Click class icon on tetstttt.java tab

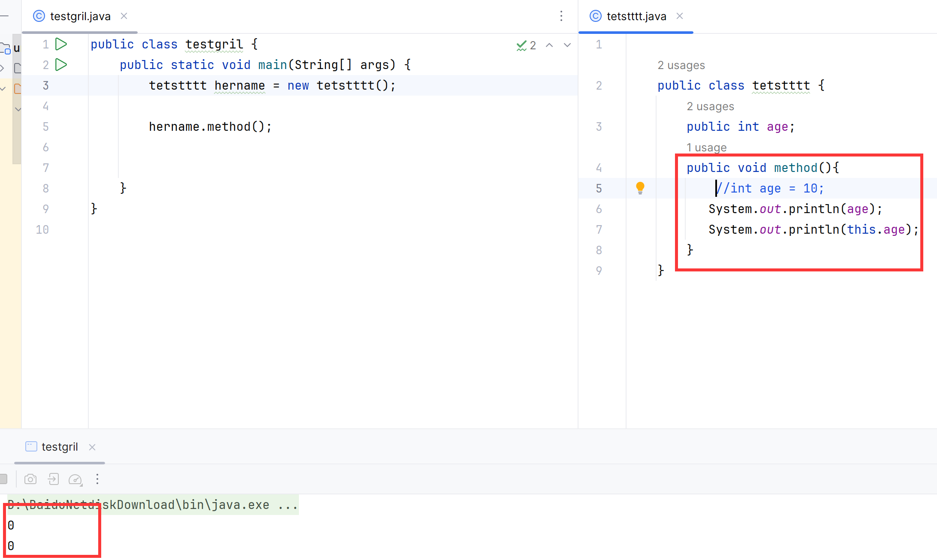[x=596, y=16]
